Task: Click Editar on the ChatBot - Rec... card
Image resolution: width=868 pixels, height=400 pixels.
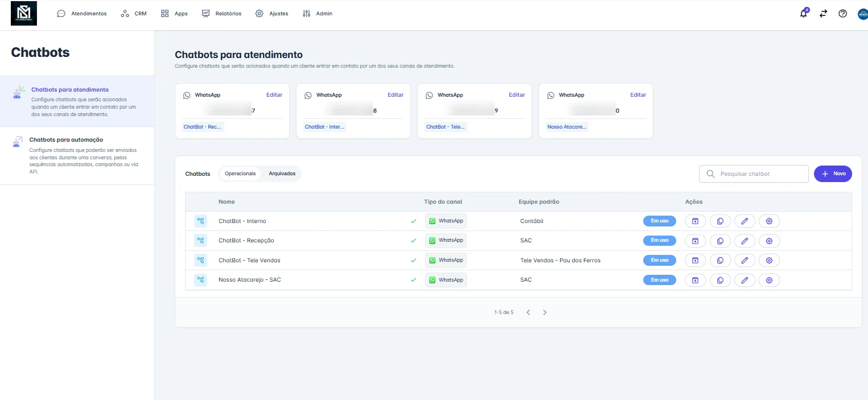Action: pos(274,95)
